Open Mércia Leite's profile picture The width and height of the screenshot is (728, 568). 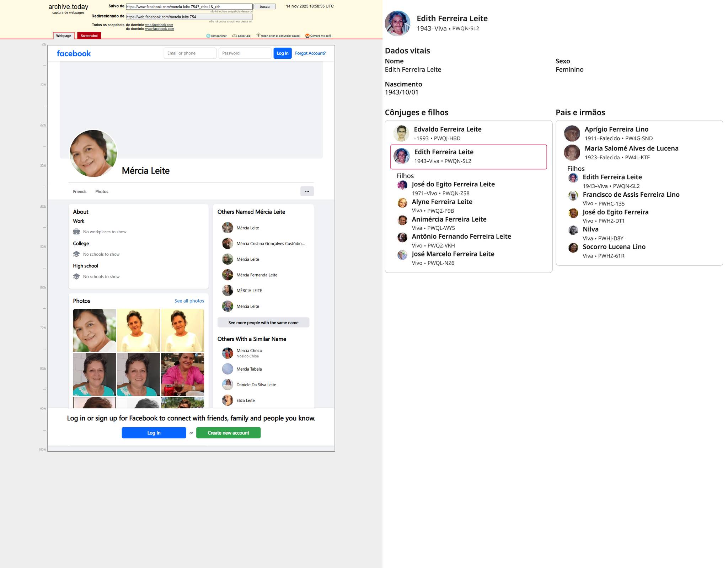93,153
